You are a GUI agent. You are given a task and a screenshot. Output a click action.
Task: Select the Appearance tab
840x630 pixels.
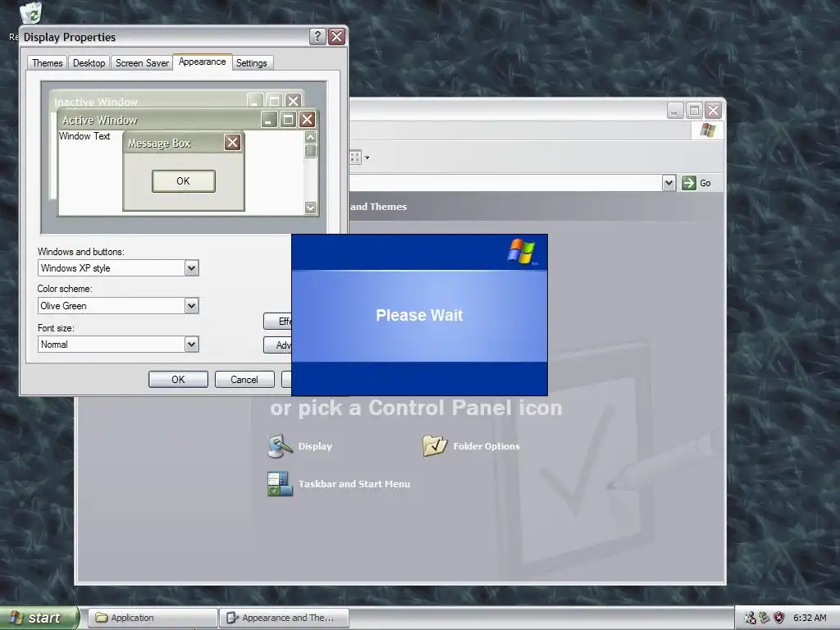202,62
